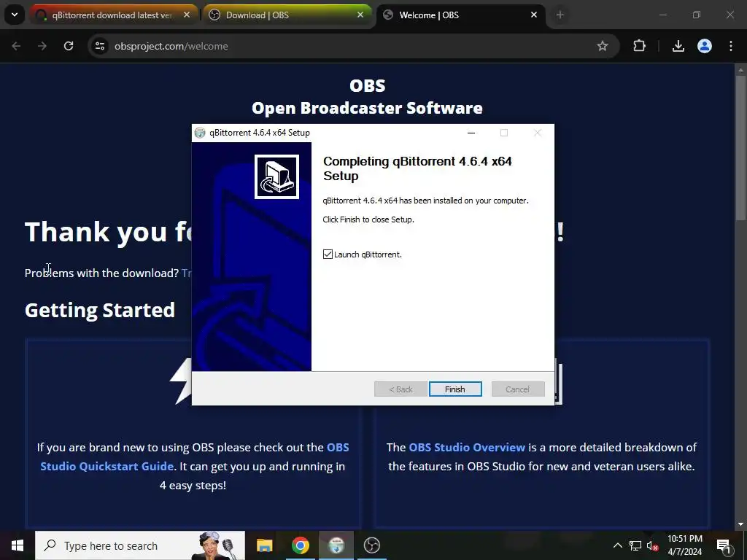Open muted volume tray icon
Image resolution: width=747 pixels, height=560 pixels.
[x=652, y=545]
